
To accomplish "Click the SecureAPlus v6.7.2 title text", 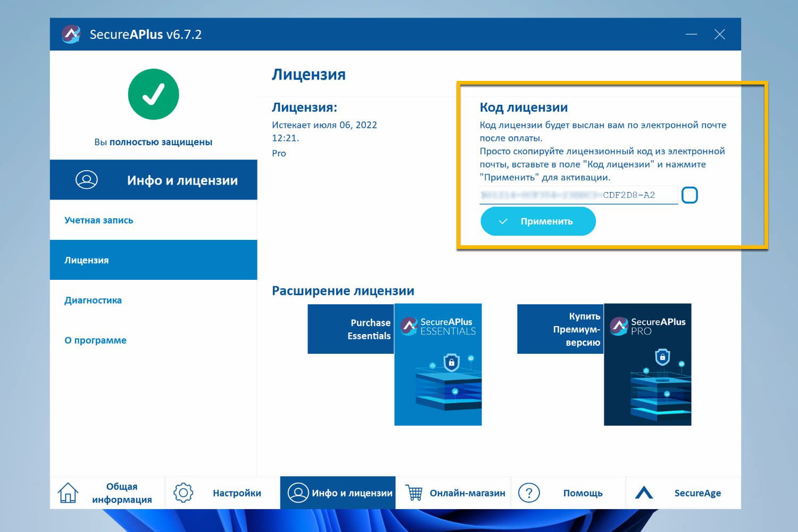I will 146,35.
